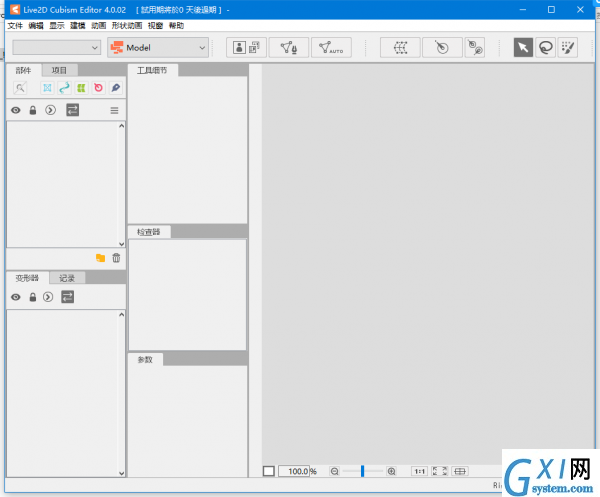Click the zoom out magnifier
Image resolution: width=600 pixels, height=497 pixels.
(x=334, y=471)
